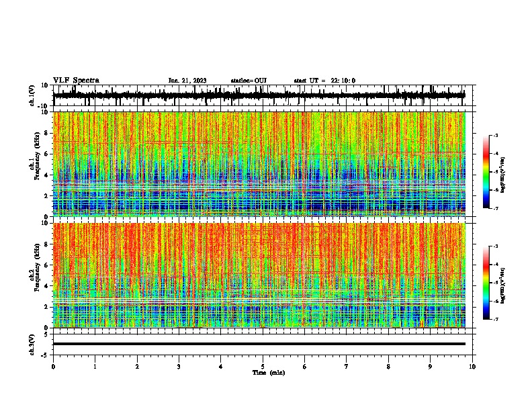The width and height of the screenshot is (532, 411).
Task: Click the ch.1 spectrogram plot
Action: (x=259, y=164)
